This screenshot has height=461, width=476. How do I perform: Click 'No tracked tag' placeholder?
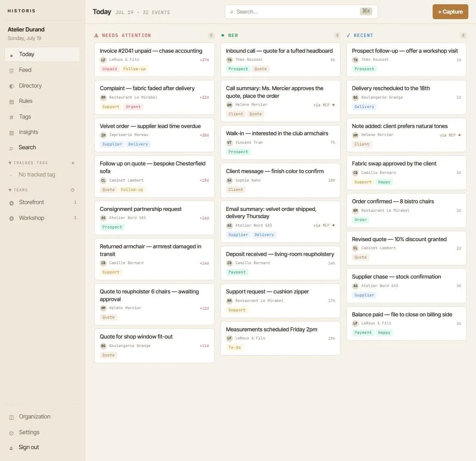tap(37, 175)
